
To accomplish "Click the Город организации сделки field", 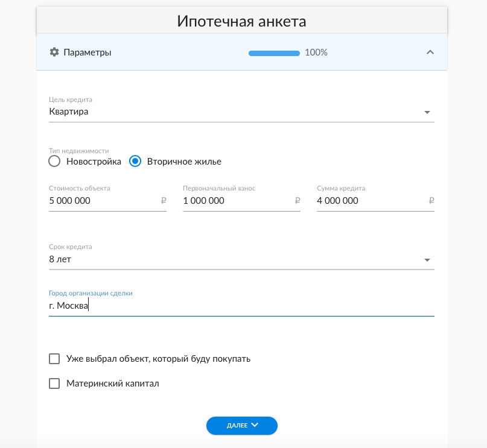I will click(x=241, y=306).
